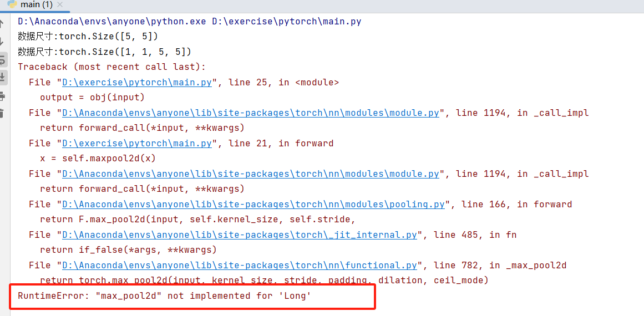Click 'line 782, in _max_pool2d' text

[x=499, y=265]
